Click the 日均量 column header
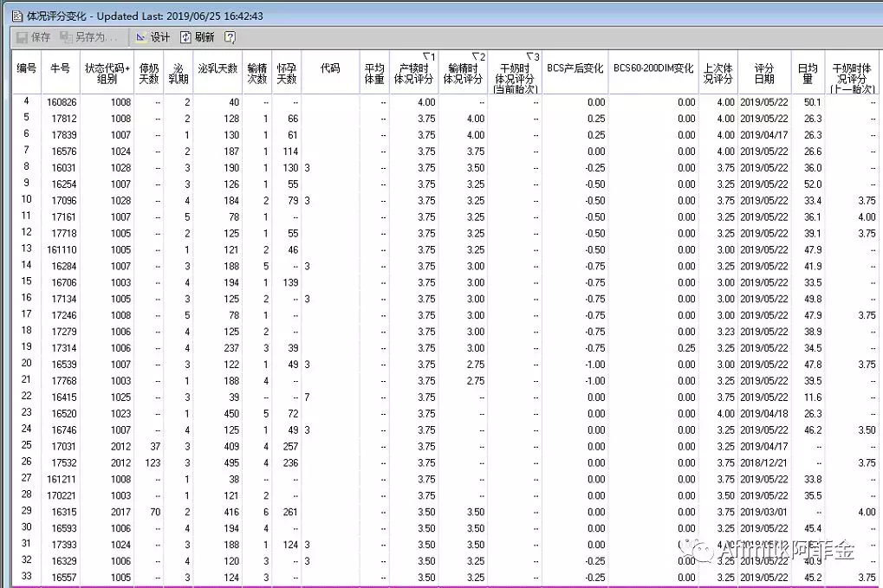 808,73
